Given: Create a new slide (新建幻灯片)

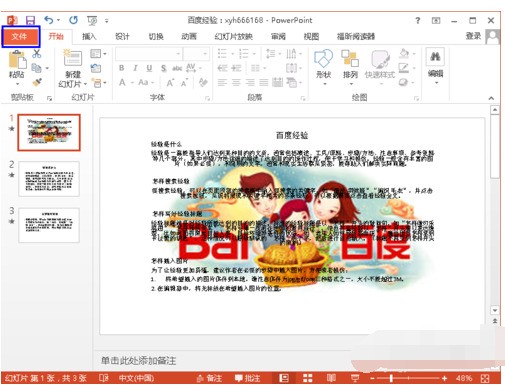Looking at the screenshot, I should [x=73, y=58].
